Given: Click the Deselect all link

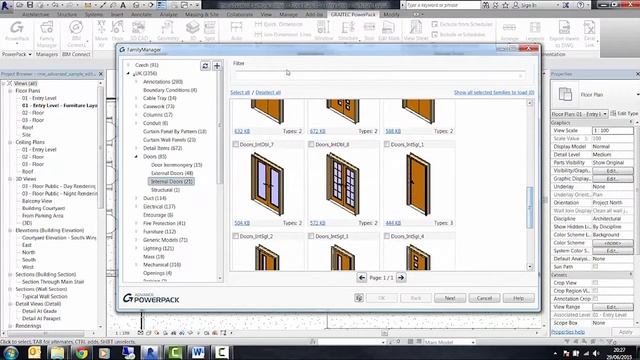Looking at the screenshot, I should pyautogui.click(x=268, y=93).
